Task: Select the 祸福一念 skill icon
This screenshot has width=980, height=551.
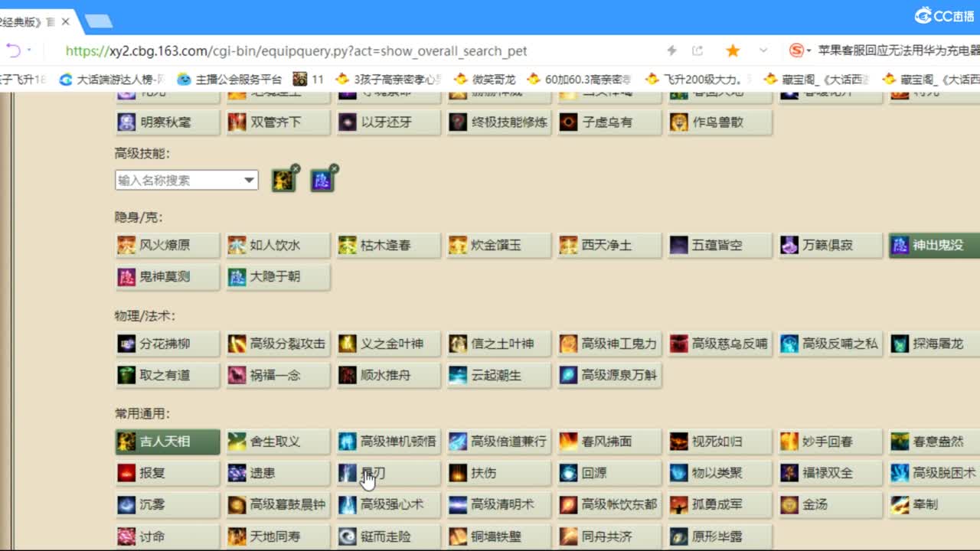Action: pos(237,376)
